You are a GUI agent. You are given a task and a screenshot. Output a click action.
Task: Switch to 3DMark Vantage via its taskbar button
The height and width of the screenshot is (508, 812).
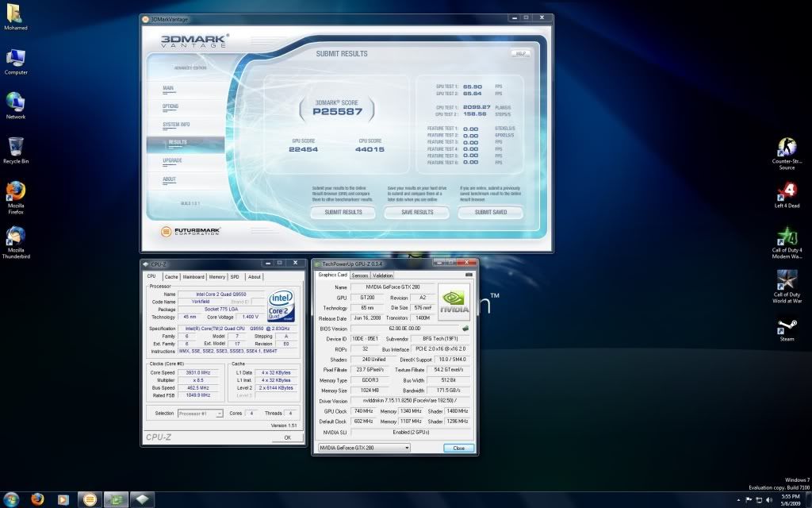coord(90,500)
